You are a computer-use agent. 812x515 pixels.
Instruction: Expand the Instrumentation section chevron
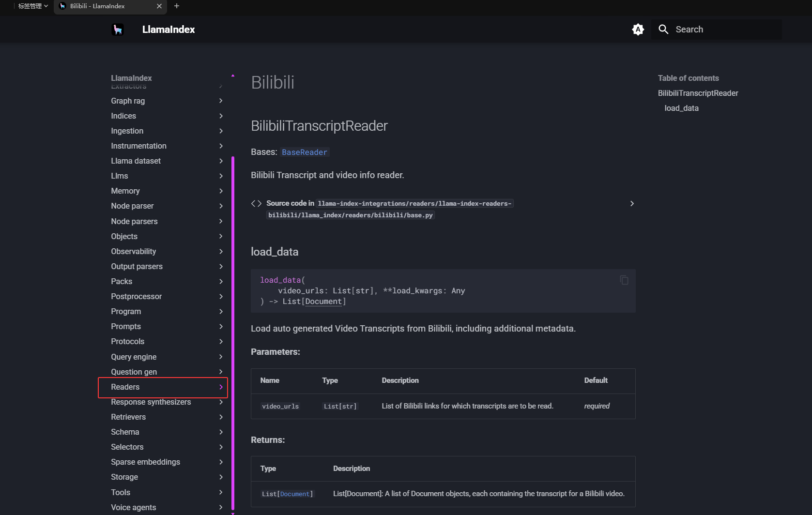(221, 146)
